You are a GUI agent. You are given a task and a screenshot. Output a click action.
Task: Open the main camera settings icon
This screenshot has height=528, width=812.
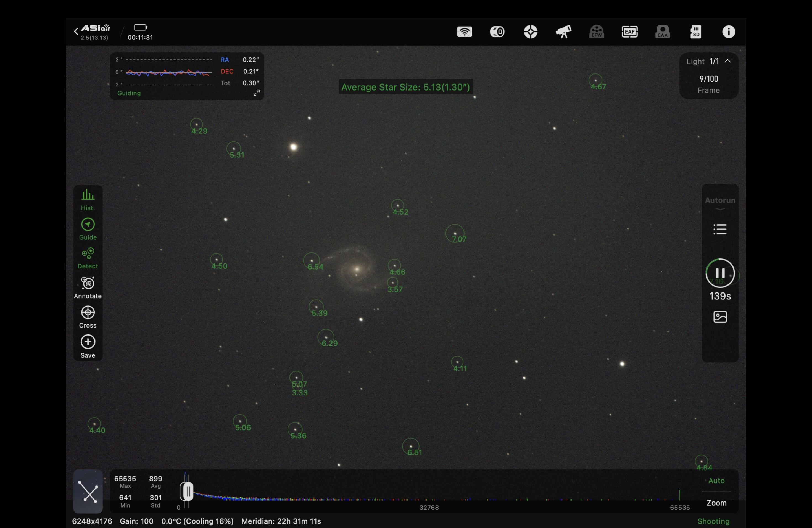(497, 32)
